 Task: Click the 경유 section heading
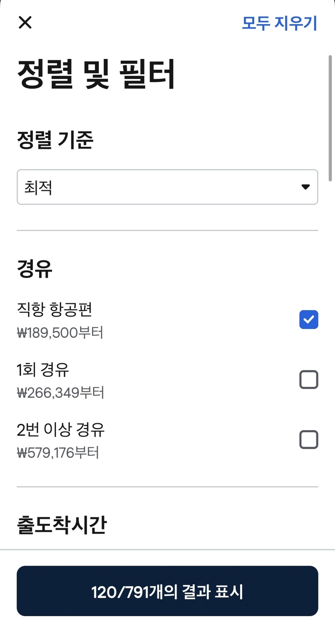click(35, 269)
